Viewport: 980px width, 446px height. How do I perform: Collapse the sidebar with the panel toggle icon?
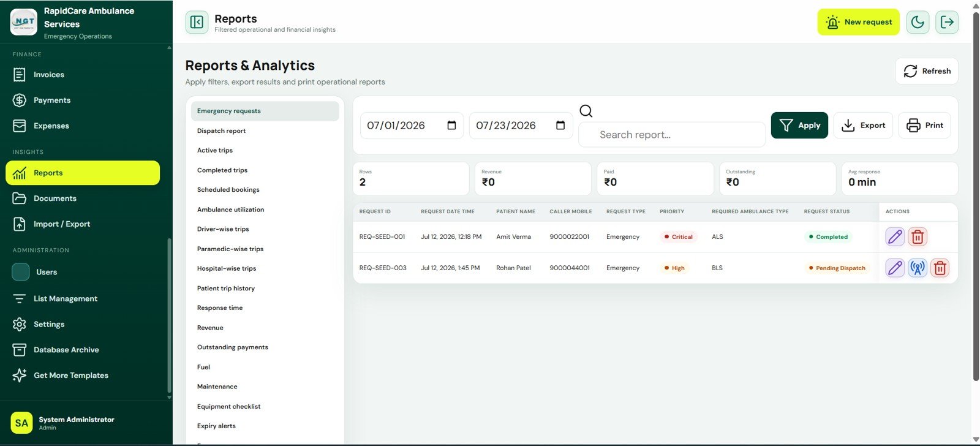coord(197,23)
